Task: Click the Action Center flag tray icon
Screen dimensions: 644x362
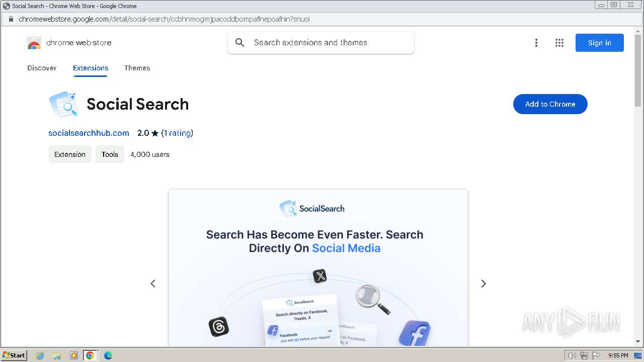Action: click(596, 355)
